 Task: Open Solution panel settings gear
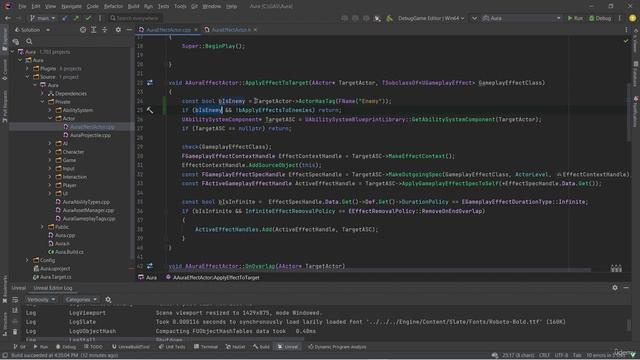click(x=118, y=30)
